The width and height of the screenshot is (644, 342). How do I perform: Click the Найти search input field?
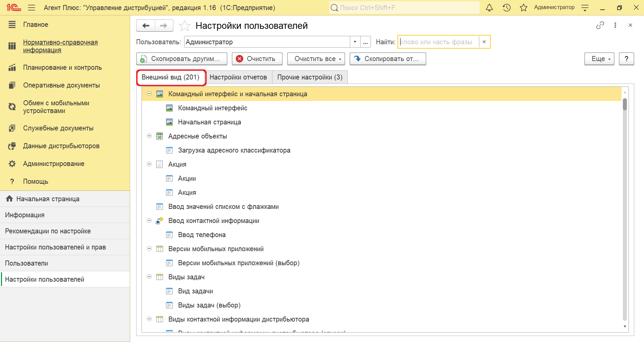(x=439, y=42)
